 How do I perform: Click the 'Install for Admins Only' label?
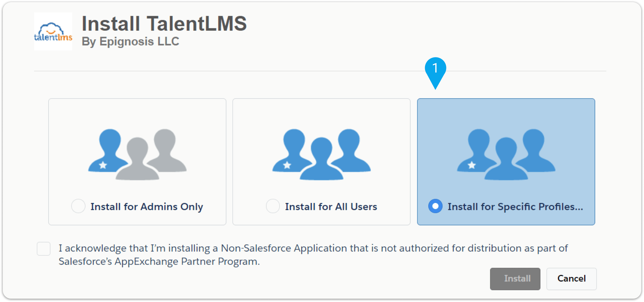tap(147, 207)
